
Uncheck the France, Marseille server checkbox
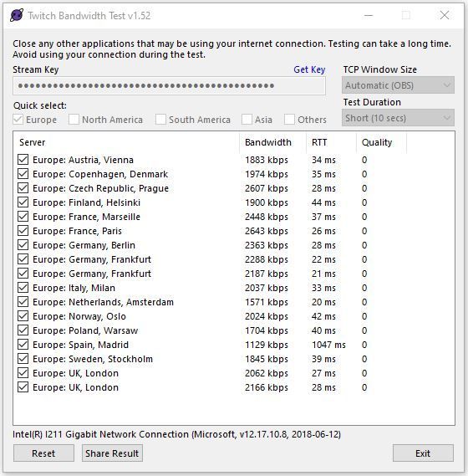tap(23, 217)
